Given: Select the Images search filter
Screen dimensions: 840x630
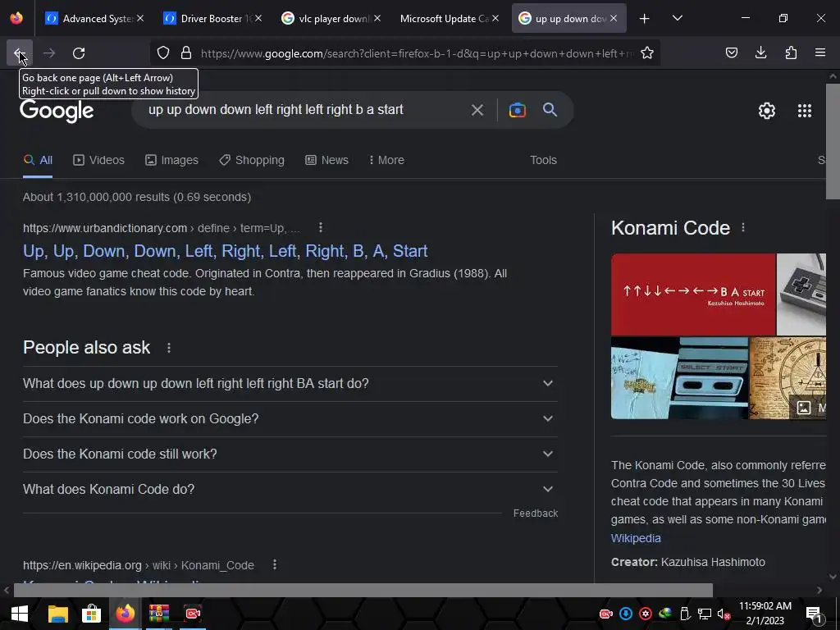Looking at the screenshot, I should pos(171,160).
